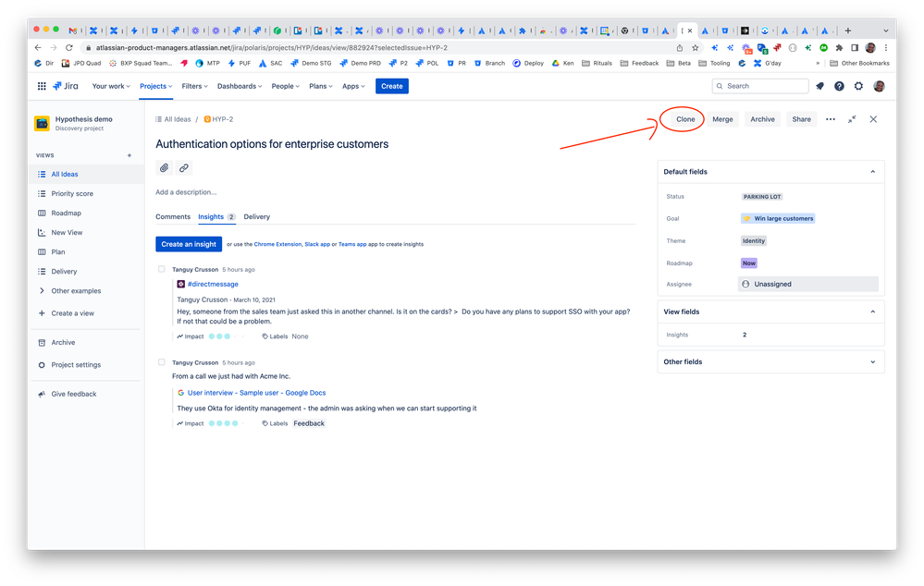Click the paperclip attachment icon

[x=163, y=167]
